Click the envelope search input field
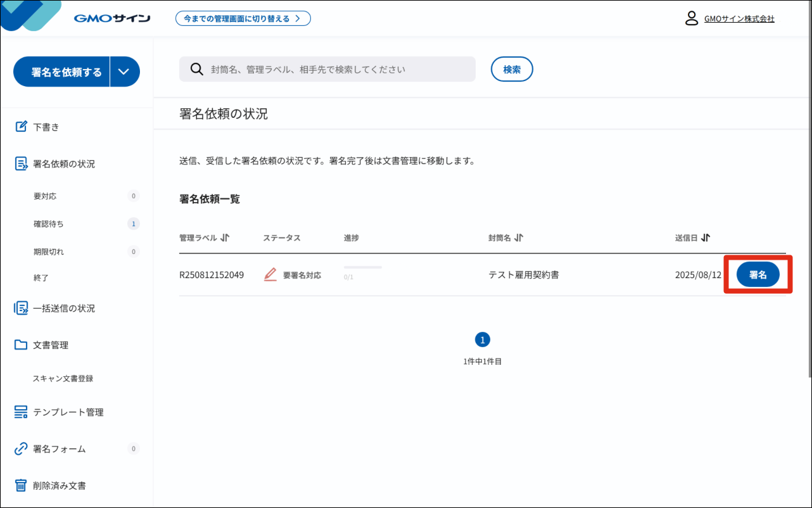 (336, 69)
